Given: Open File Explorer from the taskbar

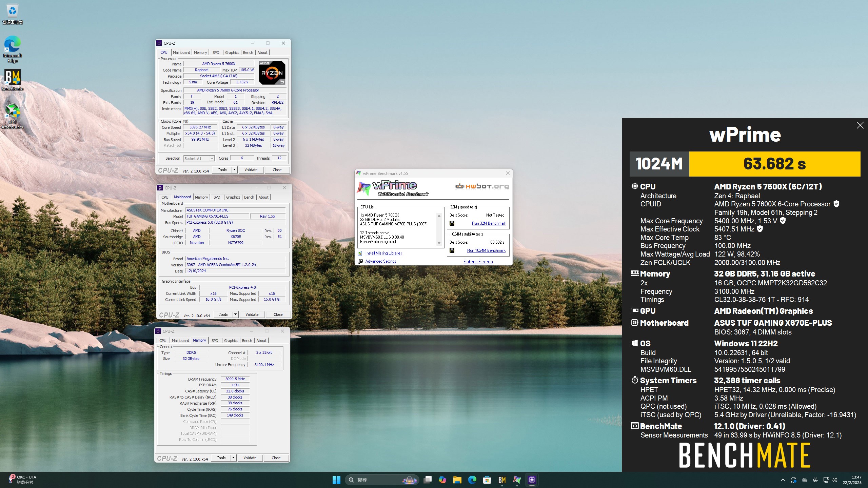Looking at the screenshot, I should (457, 480).
